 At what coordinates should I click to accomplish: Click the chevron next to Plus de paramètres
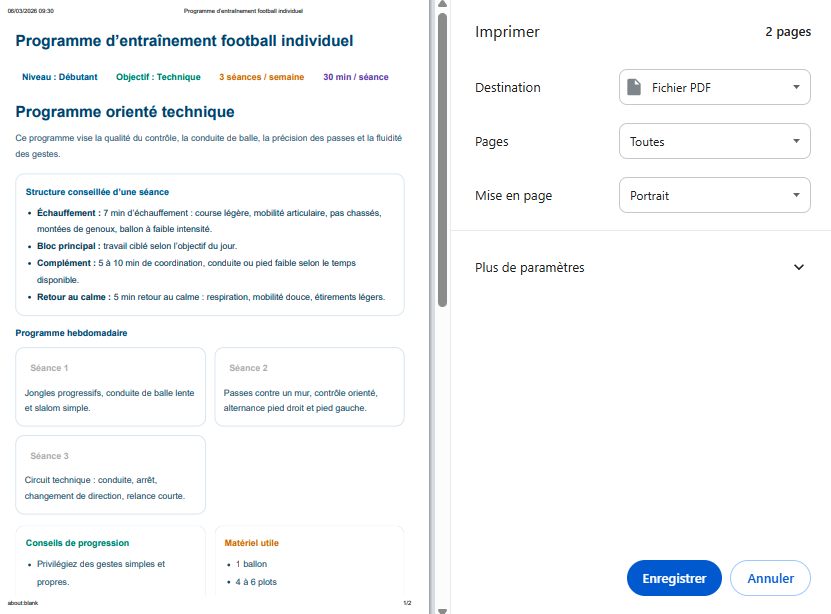coord(798,267)
